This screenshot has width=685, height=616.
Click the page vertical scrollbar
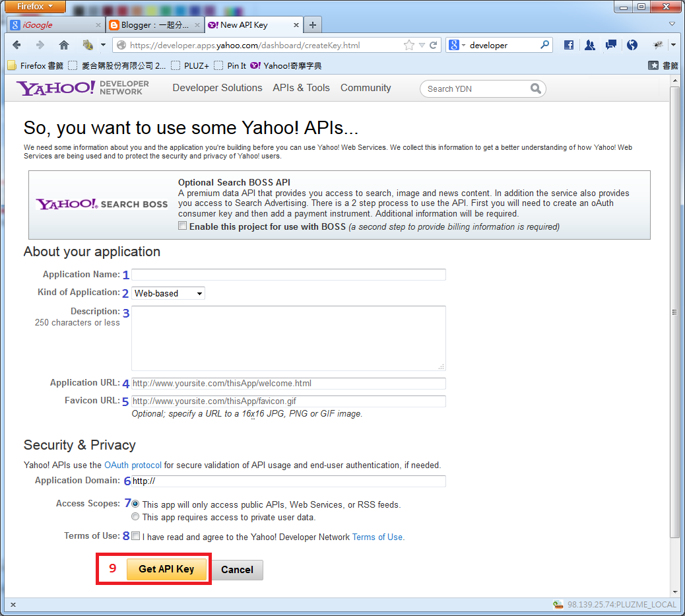coord(674,312)
